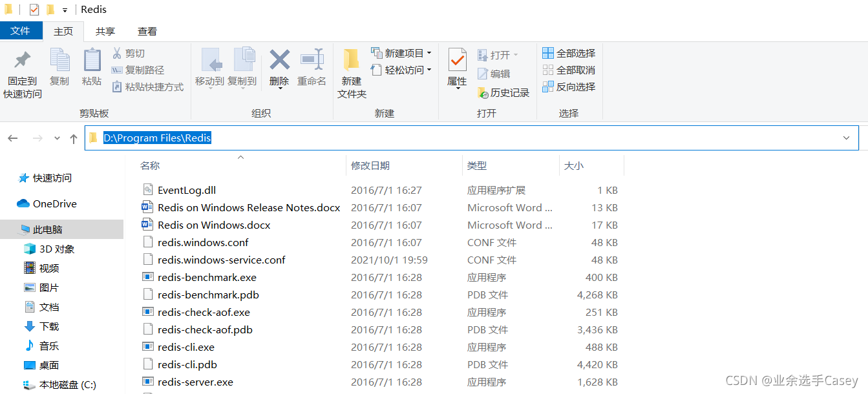Sort by Name (名称) column header
868x394 pixels.
pos(150,165)
